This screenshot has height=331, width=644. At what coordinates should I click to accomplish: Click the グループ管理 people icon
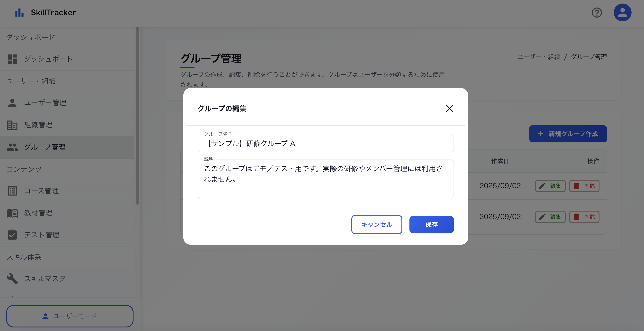[12, 147]
